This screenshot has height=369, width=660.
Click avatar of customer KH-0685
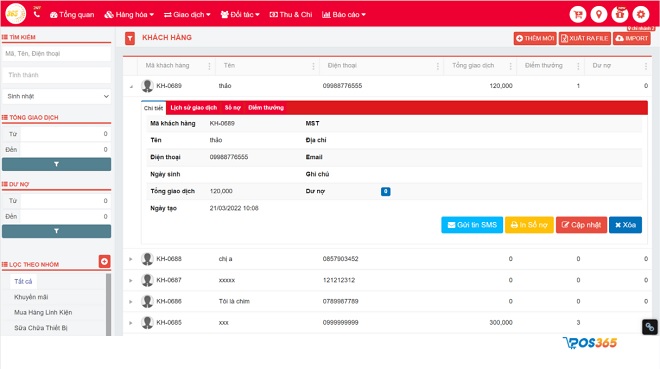147,322
